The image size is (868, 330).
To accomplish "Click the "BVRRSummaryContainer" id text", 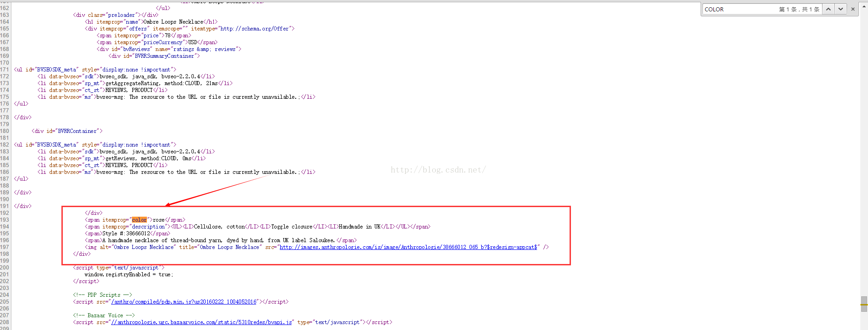I will tap(164, 56).
